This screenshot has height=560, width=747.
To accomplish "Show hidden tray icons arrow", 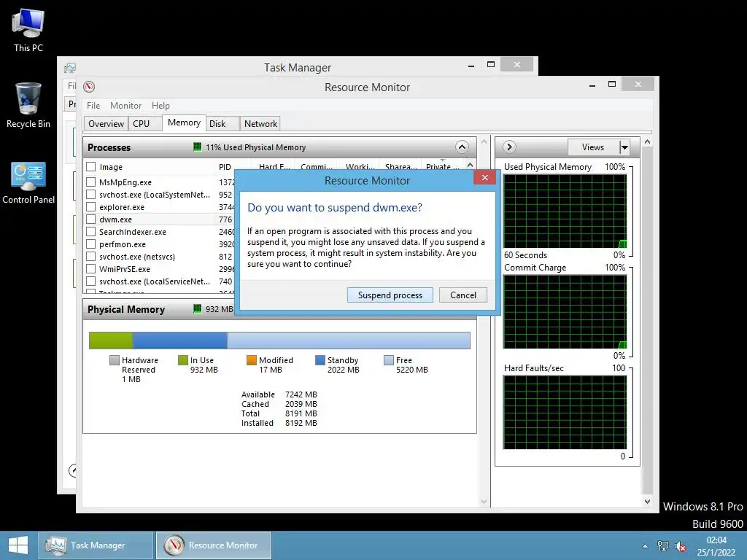I will pos(645,546).
